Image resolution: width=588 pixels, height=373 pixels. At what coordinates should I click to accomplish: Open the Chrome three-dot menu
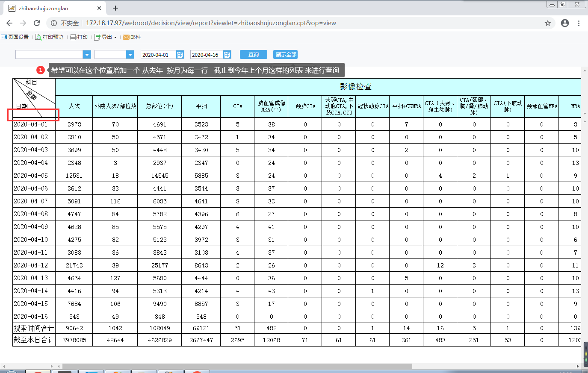[579, 23]
